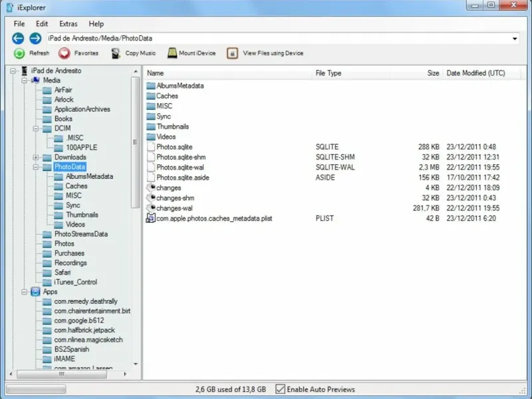Collapse the DCIM tree node
Viewport: 532px width, 399px height.
pos(36,128)
